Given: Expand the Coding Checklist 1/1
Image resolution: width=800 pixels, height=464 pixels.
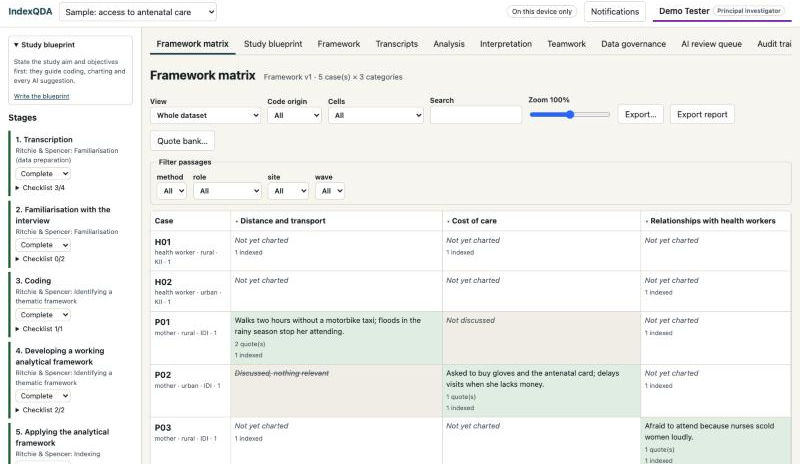Looking at the screenshot, I should 39,329.
